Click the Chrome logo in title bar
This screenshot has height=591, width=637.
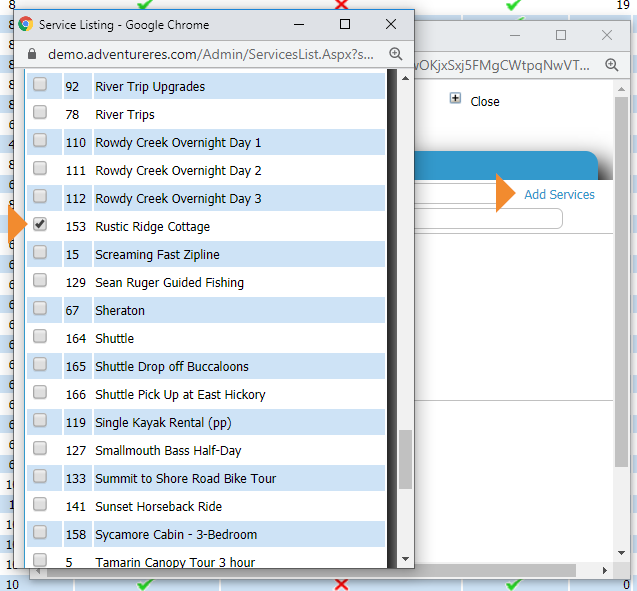coord(25,24)
